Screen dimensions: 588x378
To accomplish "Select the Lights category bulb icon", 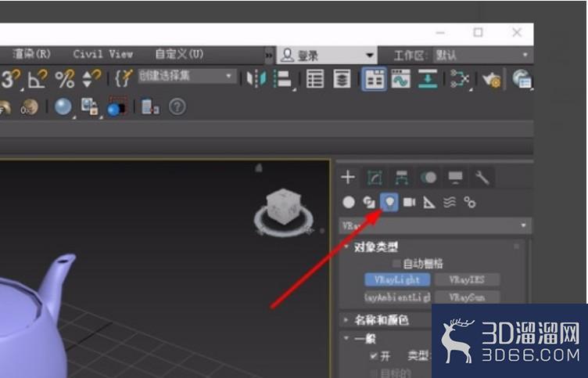I will click(389, 203).
